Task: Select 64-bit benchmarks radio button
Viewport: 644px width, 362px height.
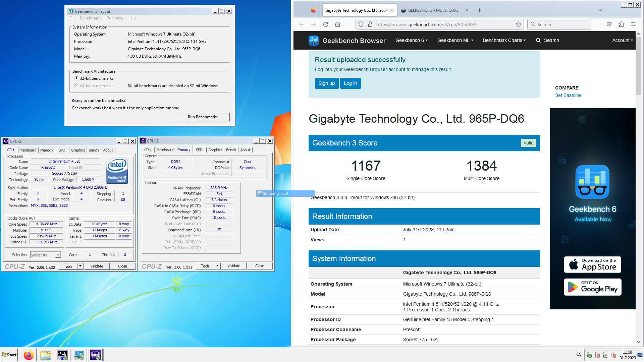Action: click(76, 85)
